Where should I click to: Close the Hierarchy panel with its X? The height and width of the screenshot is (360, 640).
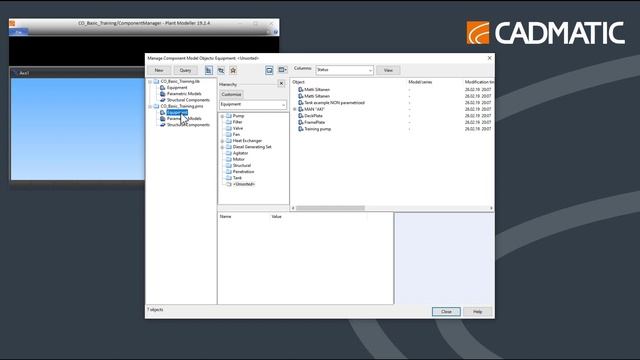point(281,84)
